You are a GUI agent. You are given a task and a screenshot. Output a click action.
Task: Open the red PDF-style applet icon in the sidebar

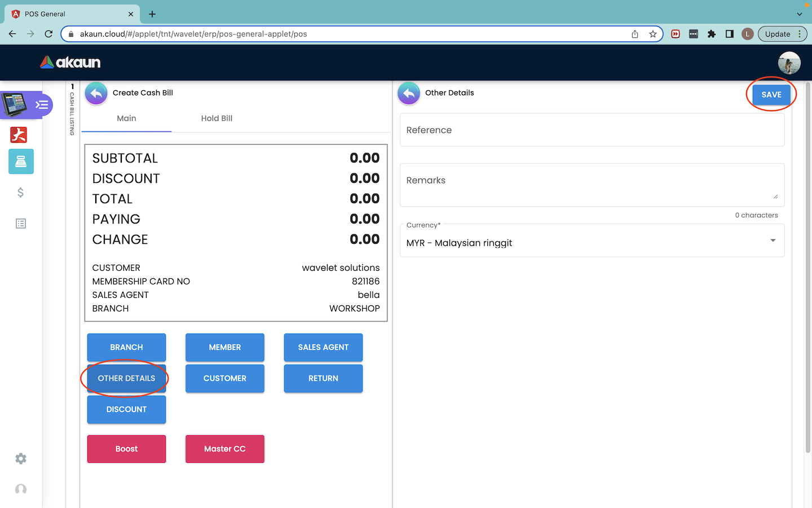(19, 135)
